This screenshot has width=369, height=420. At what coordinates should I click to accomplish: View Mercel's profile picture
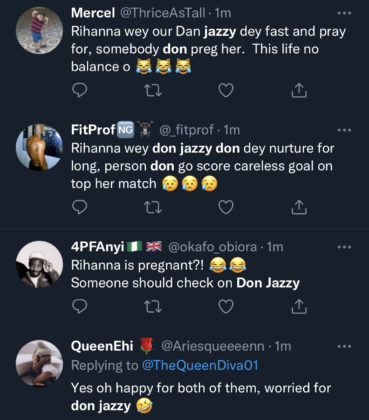click(x=39, y=30)
